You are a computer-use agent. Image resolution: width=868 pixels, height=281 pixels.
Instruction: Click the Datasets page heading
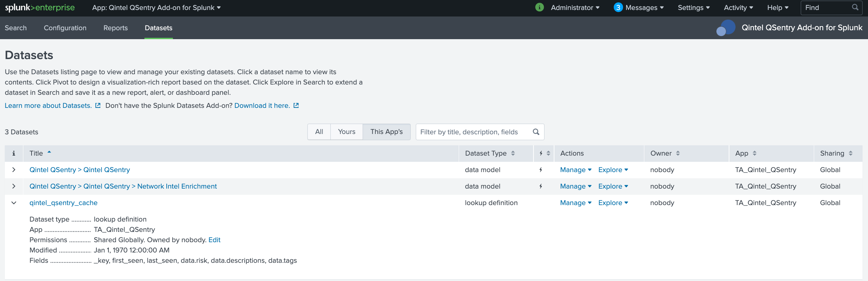point(29,55)
